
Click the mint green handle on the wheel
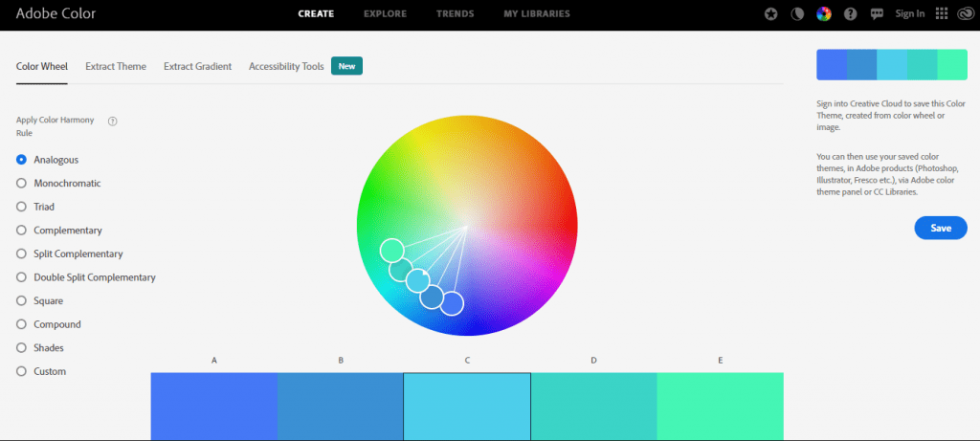point(391,251)
